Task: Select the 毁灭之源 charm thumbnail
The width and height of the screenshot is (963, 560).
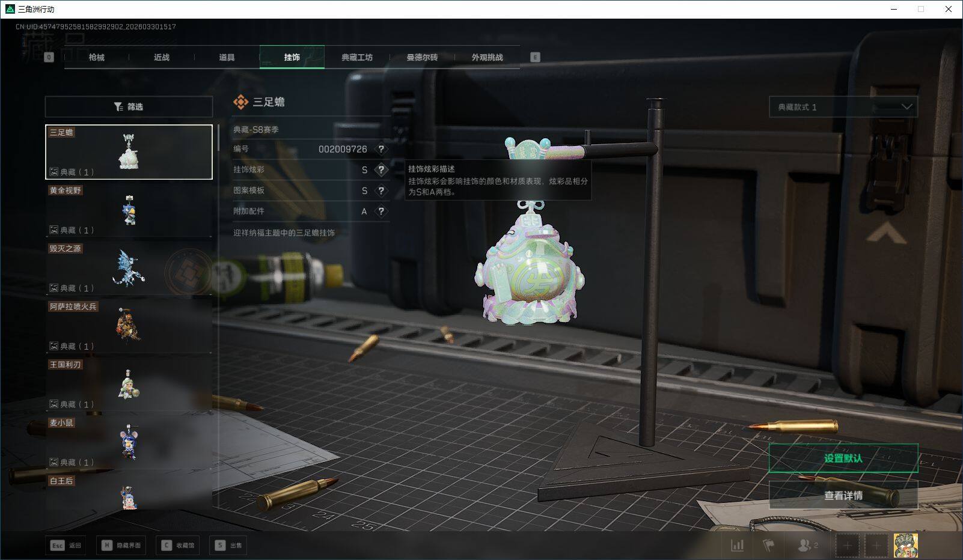Action: 129,268
